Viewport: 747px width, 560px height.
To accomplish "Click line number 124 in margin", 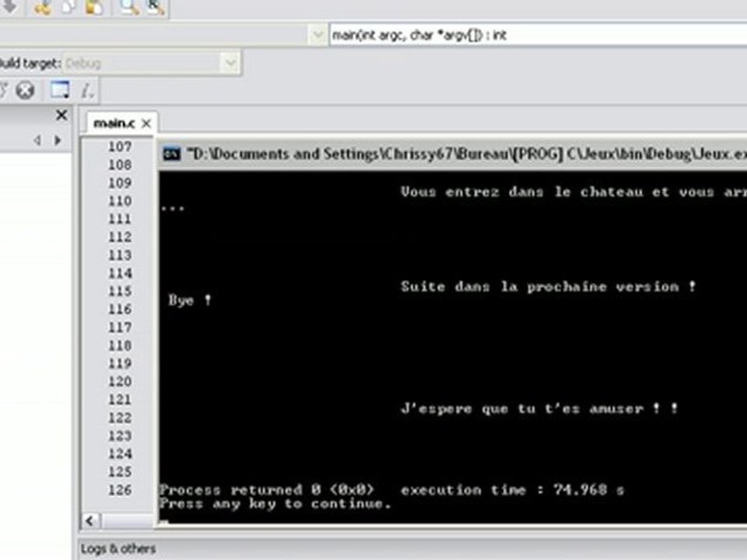I will click(120, 453).
